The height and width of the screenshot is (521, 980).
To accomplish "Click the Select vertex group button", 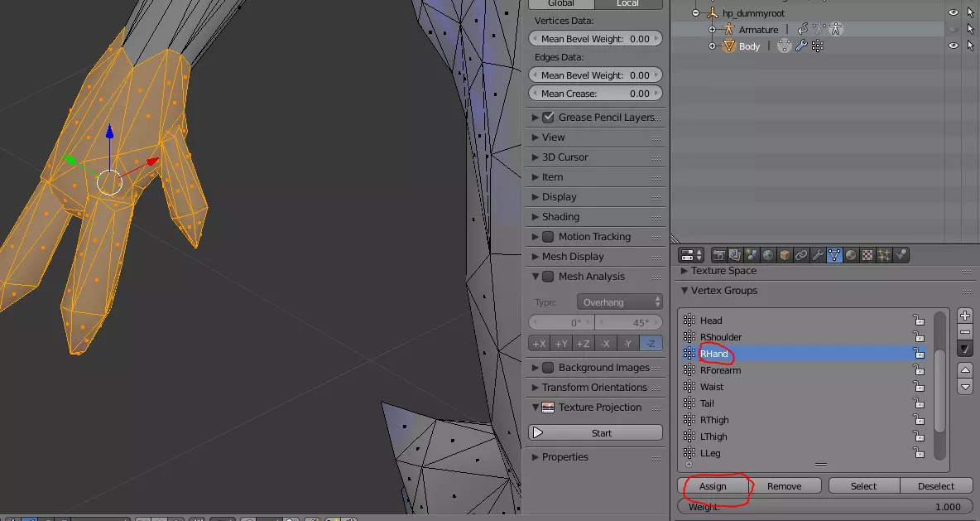I will [x=864, y=486].
